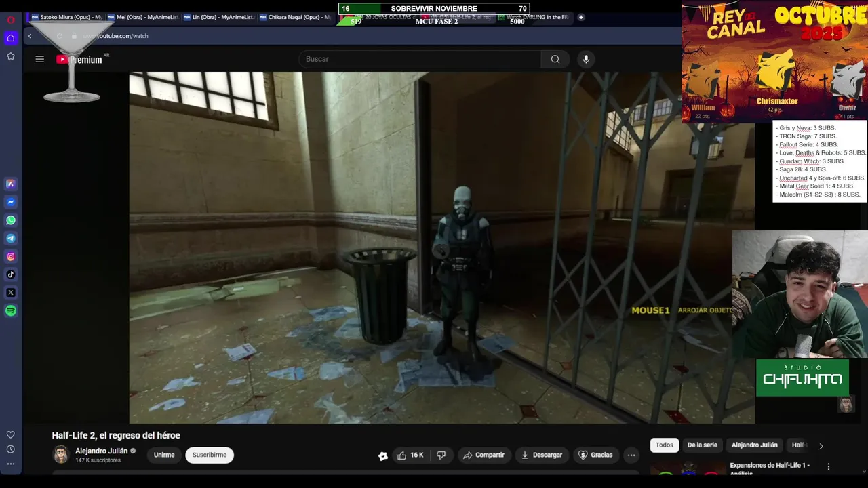Click the video player area
868x488 pixels.
(x=441, y=247)
